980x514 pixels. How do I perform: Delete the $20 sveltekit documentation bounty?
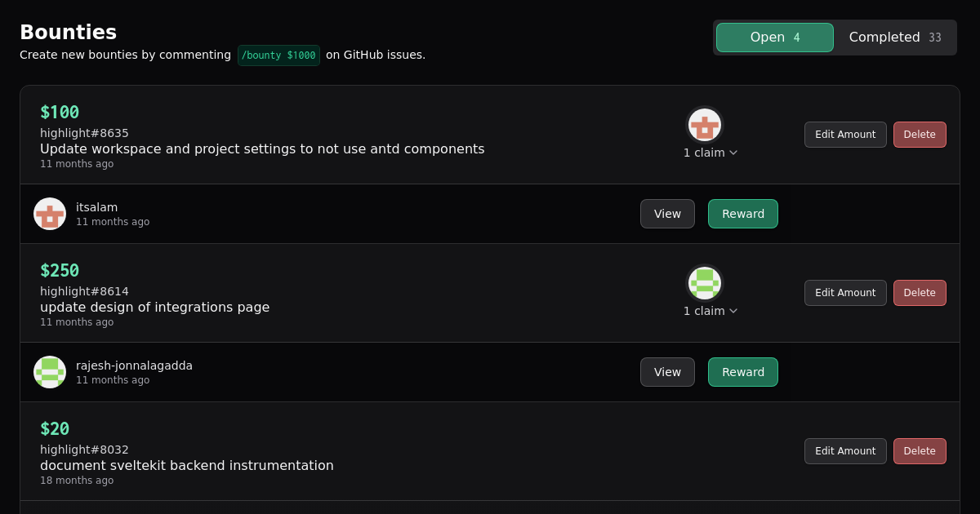point(920,451)
